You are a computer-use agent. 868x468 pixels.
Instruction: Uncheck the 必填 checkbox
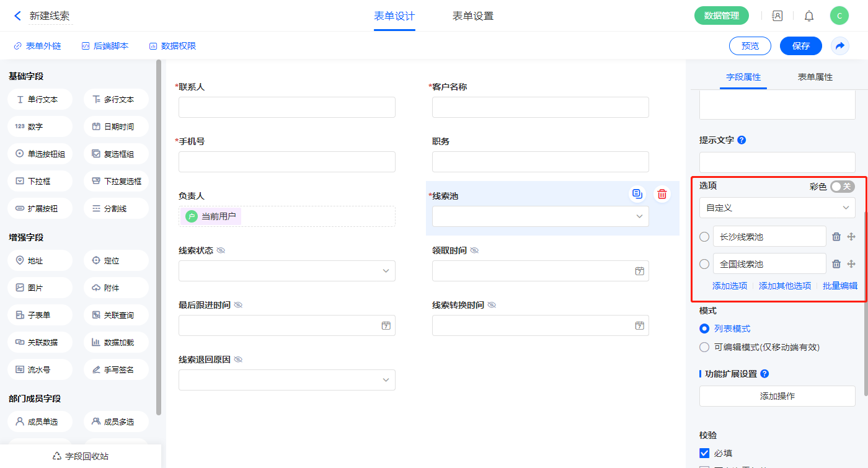tap(704, 453)
